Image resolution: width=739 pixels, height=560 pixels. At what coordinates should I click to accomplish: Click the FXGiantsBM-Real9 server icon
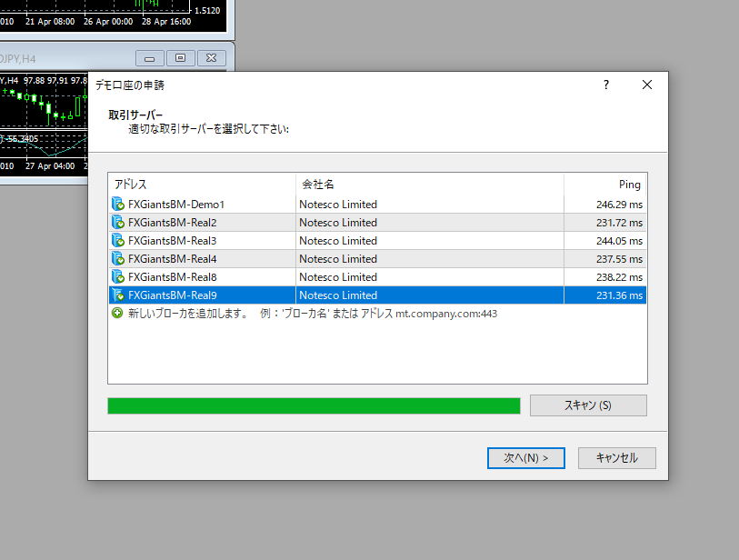pos(118,295)
